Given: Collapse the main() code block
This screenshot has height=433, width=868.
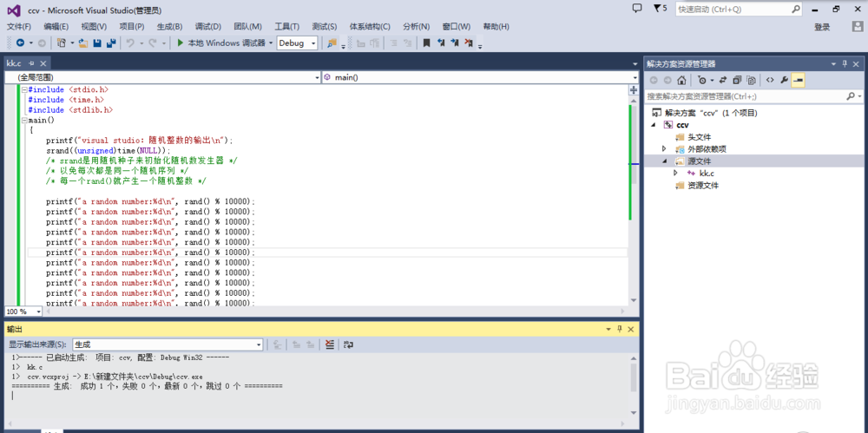Looking at the screenshot, I should click(24, 120).
